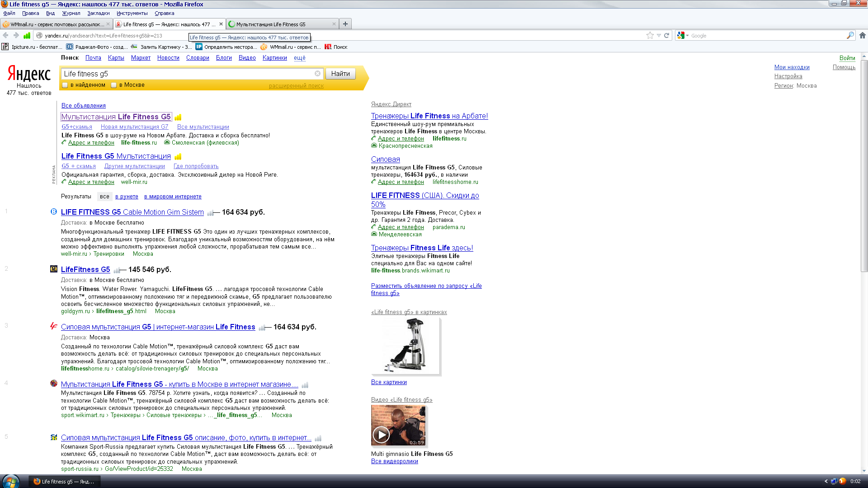Open the 'LifeFitness G5' search result link
The height and width of the screenshot is (488, 868).
click(85, 269)
